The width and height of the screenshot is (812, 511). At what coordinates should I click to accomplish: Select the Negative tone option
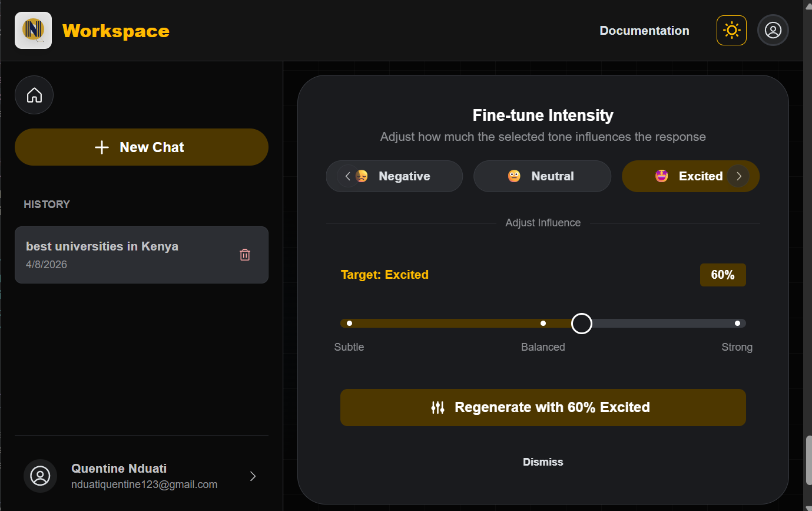[404, 176]
